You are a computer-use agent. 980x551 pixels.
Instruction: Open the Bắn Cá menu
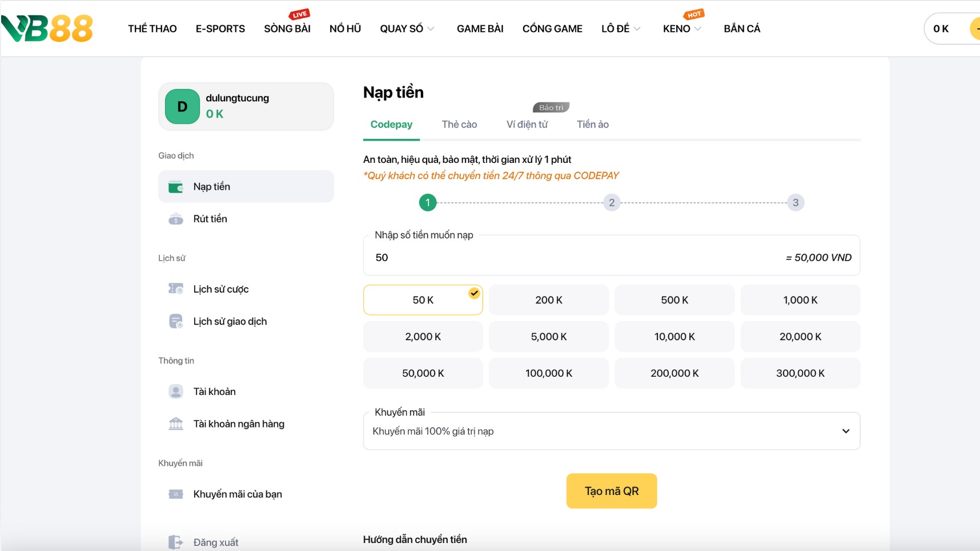(742, 29)
